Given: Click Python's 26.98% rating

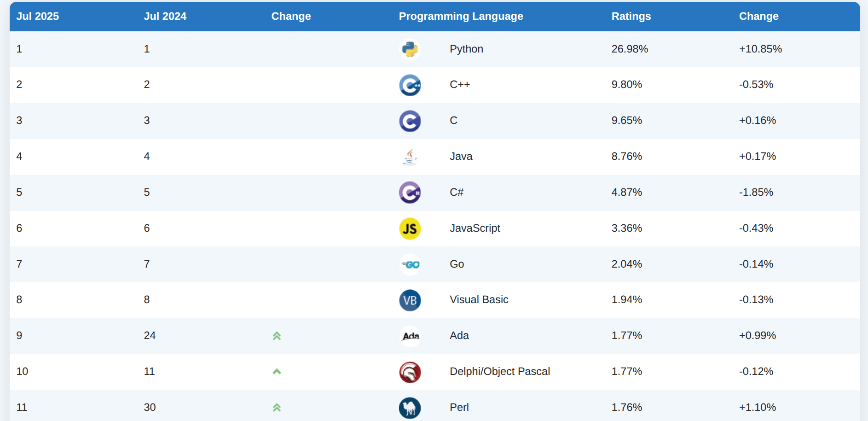Looking at the screenshot, I should tap(630, 49).
